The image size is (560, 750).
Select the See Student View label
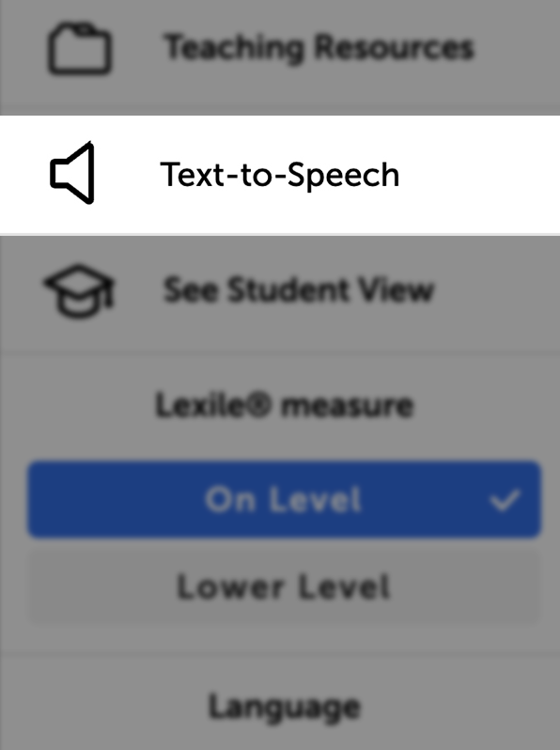click(299, 289)
